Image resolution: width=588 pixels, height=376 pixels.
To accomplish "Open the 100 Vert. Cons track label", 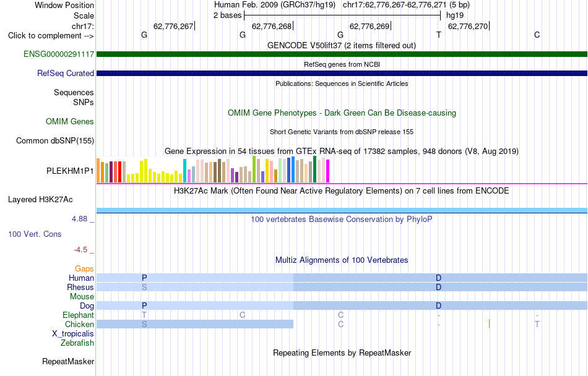I will coord(35,234).
